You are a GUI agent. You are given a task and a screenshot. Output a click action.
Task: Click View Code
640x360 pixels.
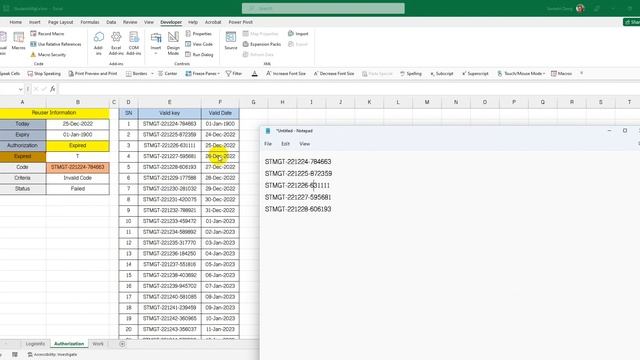pos(199,44)
